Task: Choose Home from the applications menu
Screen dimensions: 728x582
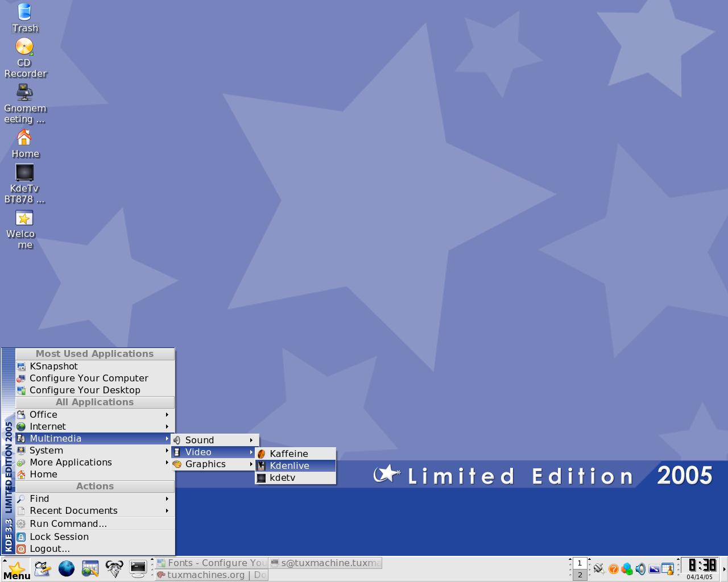Action: (95, 474)
